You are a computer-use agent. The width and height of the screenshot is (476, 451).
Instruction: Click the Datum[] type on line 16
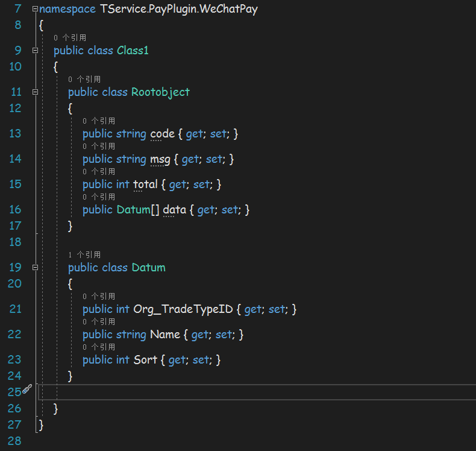[x=138, y=210]
